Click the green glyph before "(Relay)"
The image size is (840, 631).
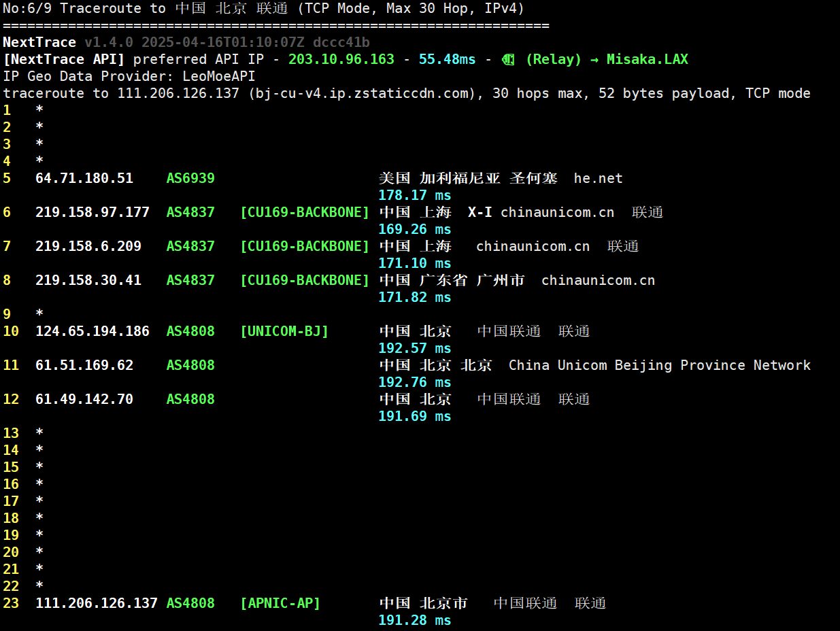(508, 59)
